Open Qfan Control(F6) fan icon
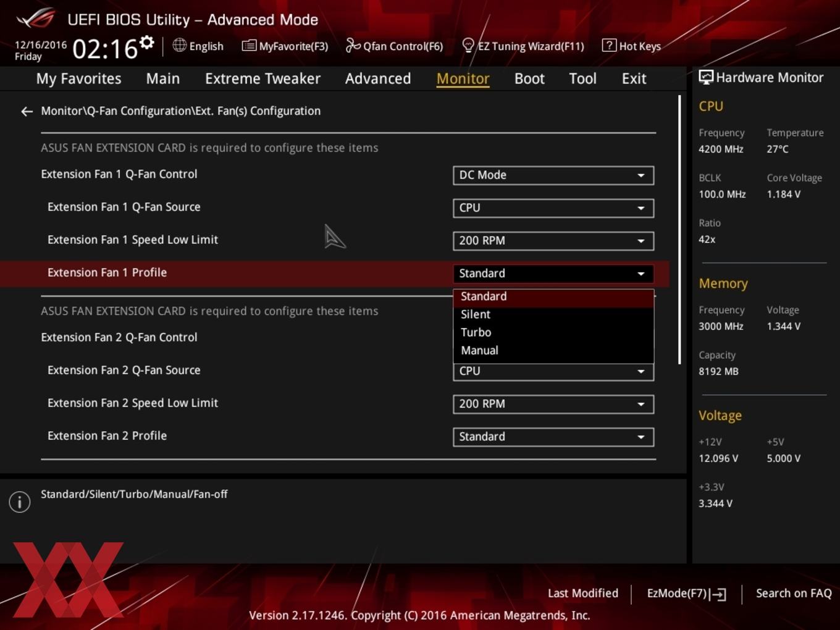 click(353, 45)
